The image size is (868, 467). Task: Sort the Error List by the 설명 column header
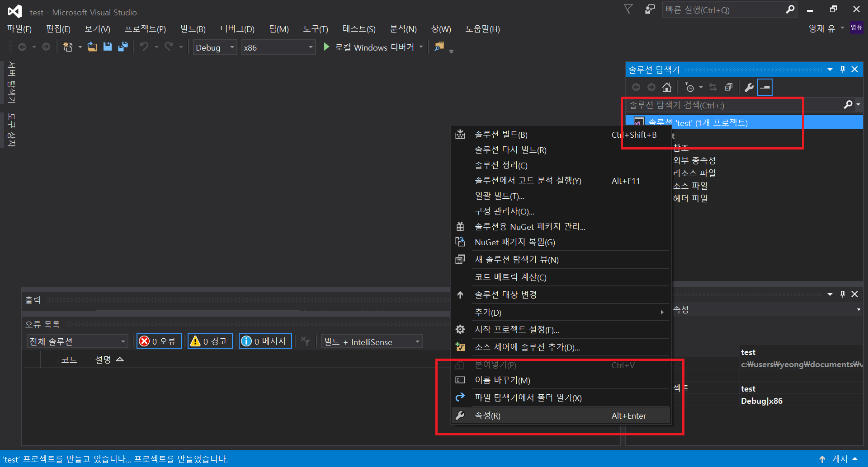click(x=109, y=360)
